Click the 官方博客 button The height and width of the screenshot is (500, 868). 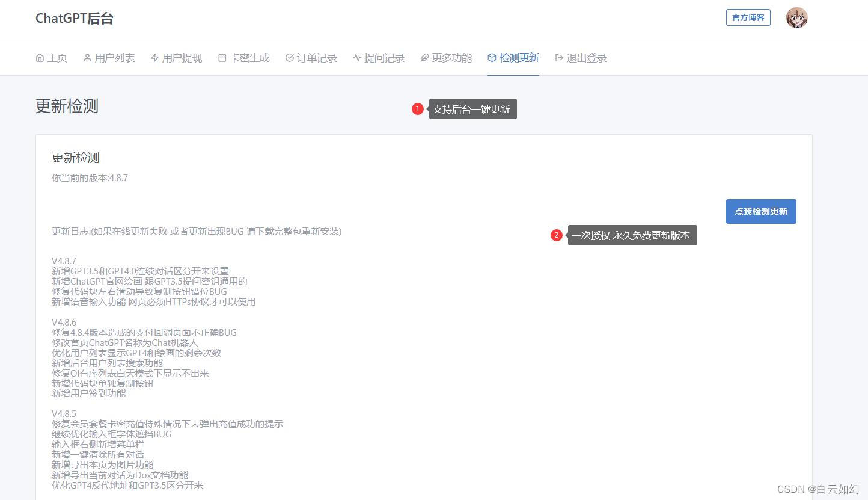[748, 17]
